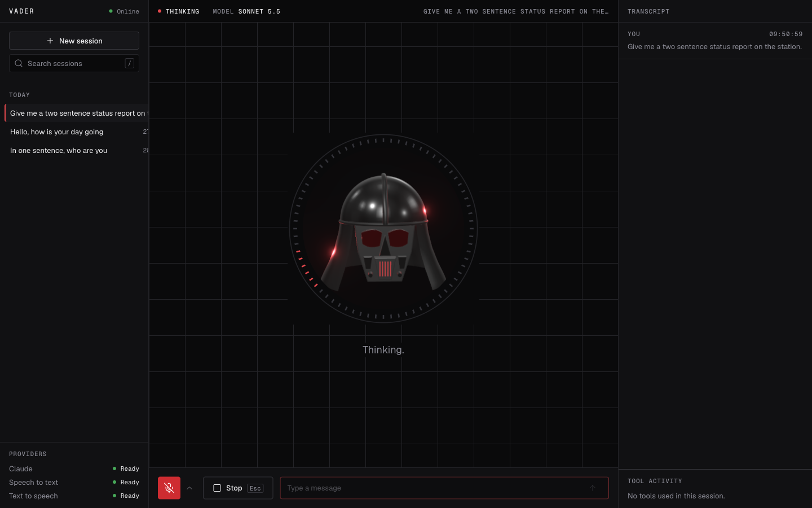Open session In one sentence, who are you

77,150
